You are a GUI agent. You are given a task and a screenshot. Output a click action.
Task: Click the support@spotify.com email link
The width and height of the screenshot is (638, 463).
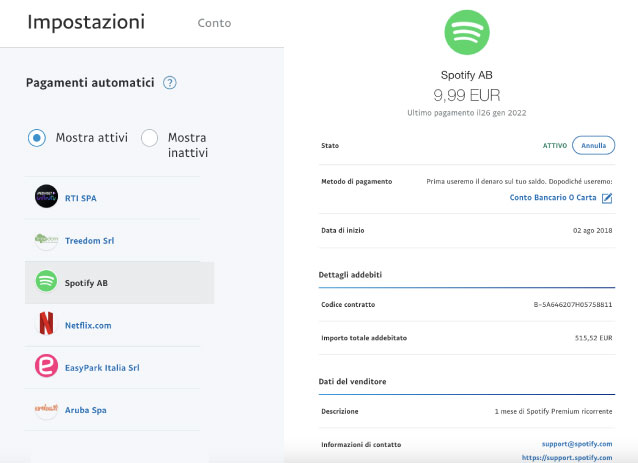pos(577,444)
